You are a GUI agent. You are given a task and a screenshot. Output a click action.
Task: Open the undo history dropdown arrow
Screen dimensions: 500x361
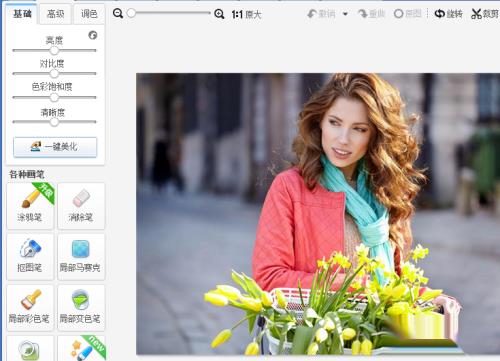pyautogui.click(x=345, y=14)
